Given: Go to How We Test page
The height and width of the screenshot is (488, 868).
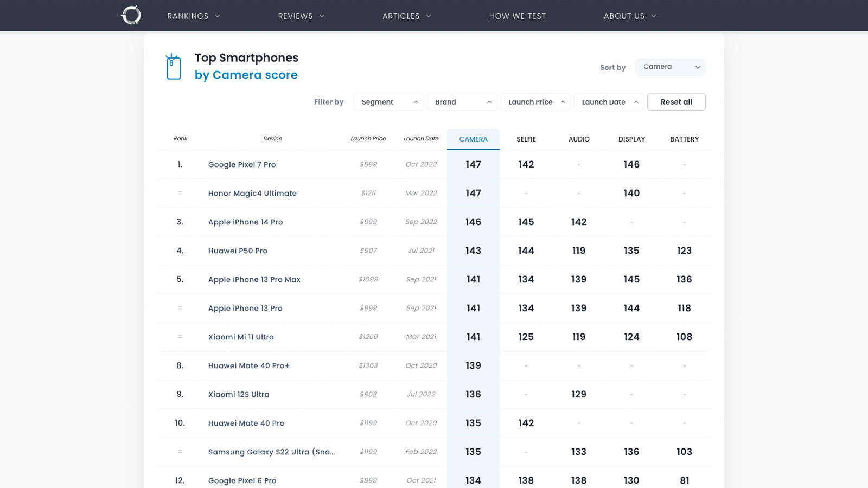Looking at the screenshot, I should pyautogui.click(x=518, y=16).
